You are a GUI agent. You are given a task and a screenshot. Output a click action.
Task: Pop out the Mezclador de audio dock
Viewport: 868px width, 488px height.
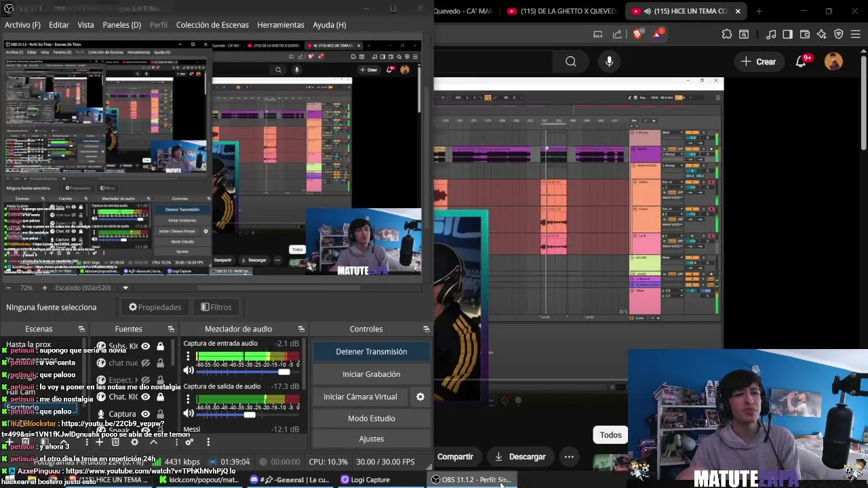301,329
